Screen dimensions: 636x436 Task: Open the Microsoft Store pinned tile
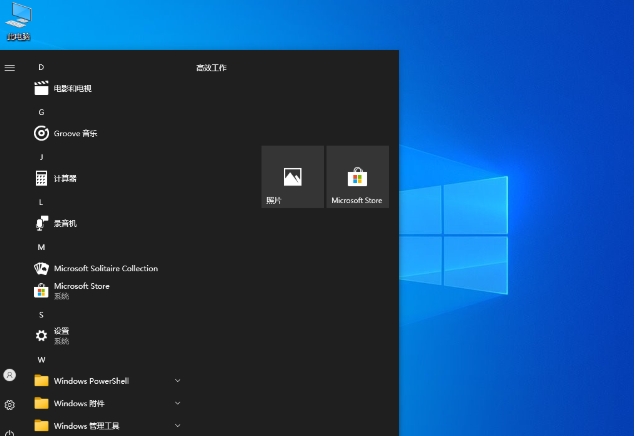pos(357,177)
